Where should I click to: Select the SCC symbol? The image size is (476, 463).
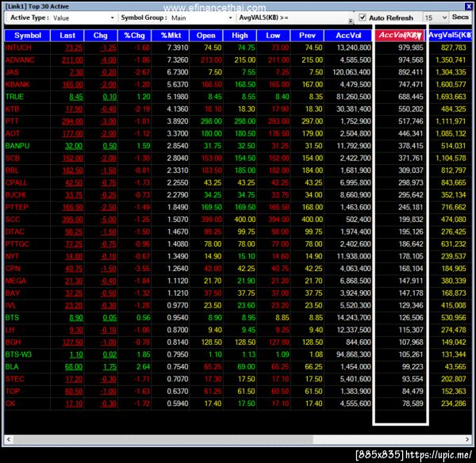click(x=13, y=220)
